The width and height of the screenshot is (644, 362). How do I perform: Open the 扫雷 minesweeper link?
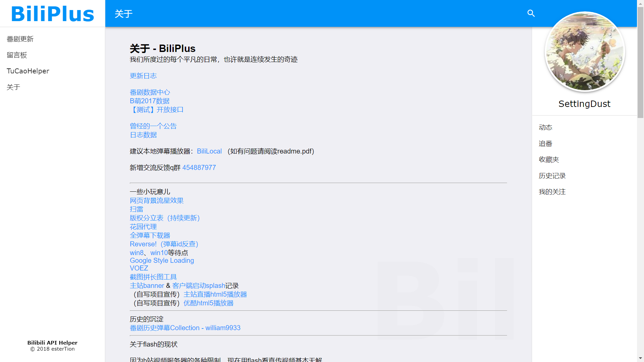[137, 209]
